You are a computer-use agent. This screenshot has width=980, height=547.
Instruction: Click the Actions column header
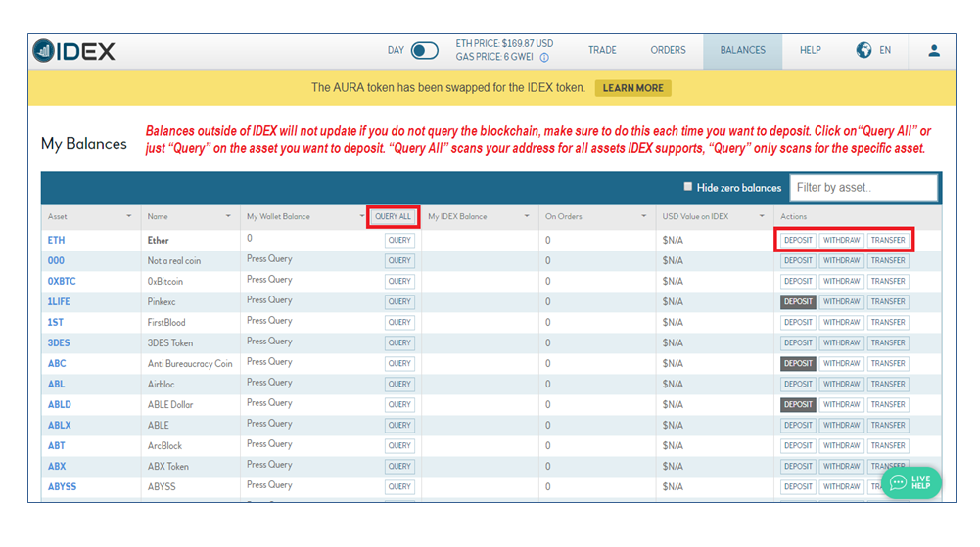click(x=793, y=216)
